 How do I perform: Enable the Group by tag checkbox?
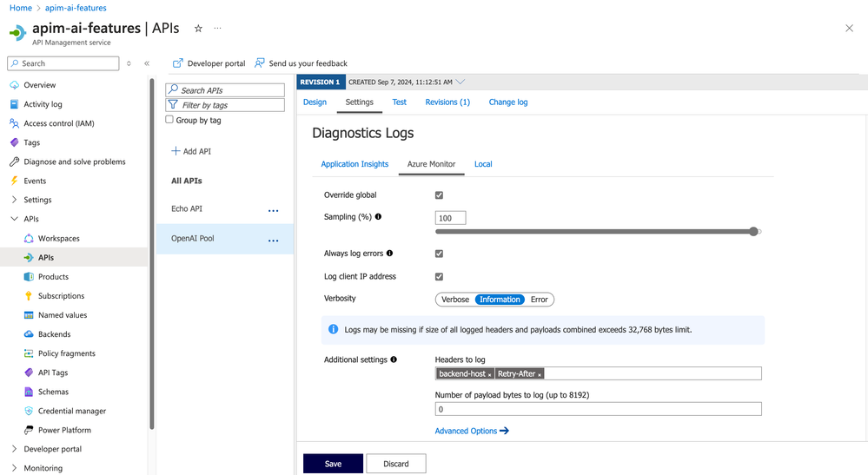[169, 120]
